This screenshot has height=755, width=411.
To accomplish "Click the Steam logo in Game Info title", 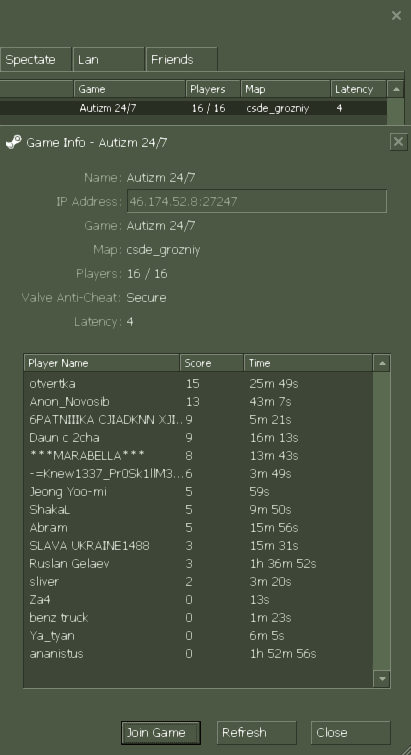I will pyautogui.click(x=13, y=143).
